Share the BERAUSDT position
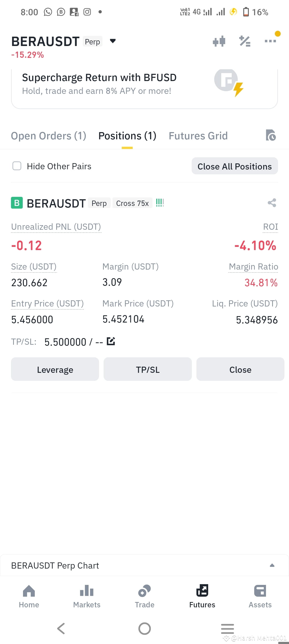 [x=272, y=203]
